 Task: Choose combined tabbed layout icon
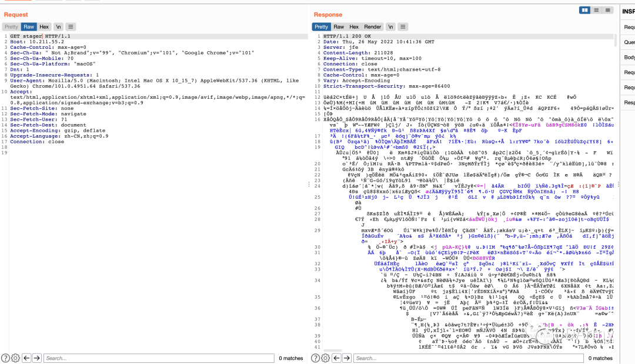click(608, 10)
